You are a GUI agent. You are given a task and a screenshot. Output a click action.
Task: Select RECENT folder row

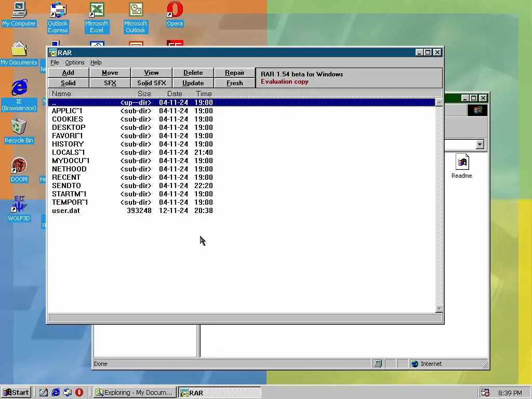click(x=241, y=178)
